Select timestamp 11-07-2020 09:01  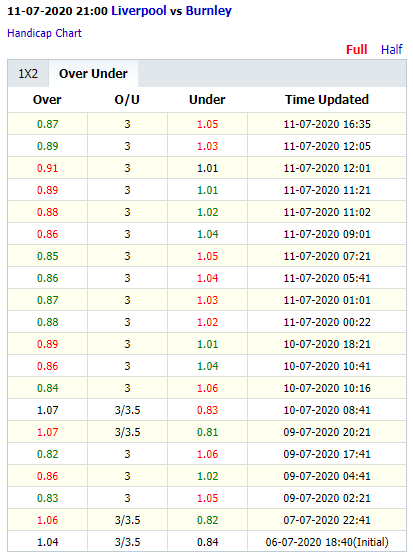tap(327, 234)
